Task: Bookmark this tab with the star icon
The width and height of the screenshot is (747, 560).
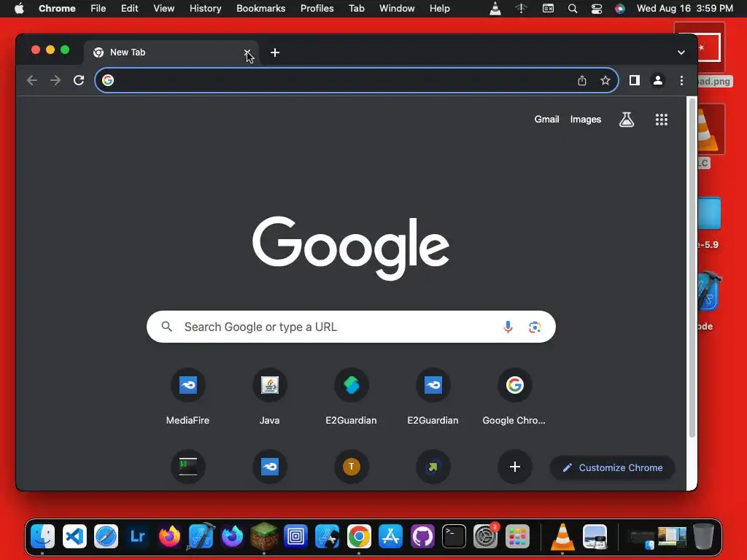Action: (x=605, y=80)
